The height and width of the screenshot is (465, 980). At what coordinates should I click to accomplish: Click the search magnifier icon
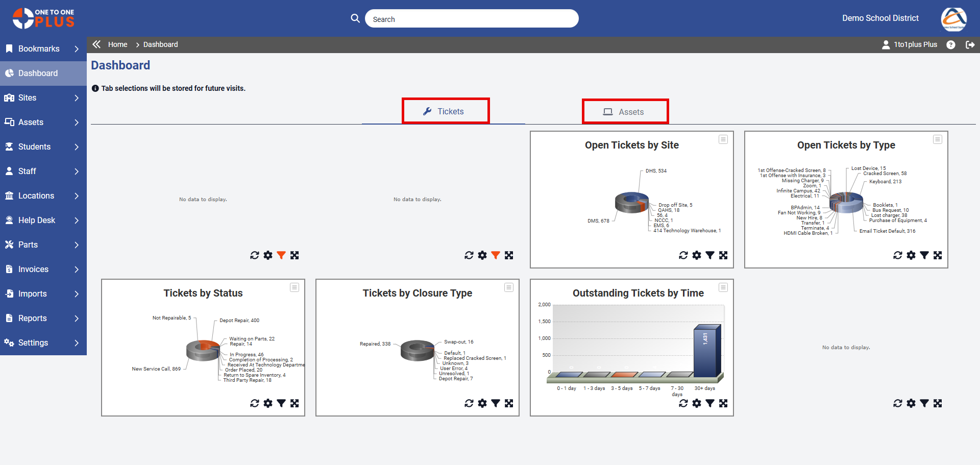[355, 18]
